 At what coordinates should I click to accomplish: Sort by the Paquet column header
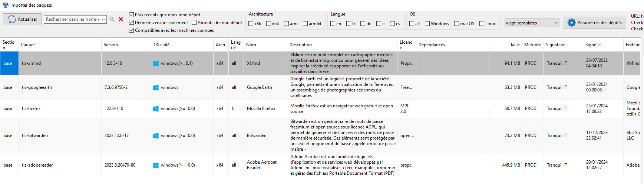[60, 45]
